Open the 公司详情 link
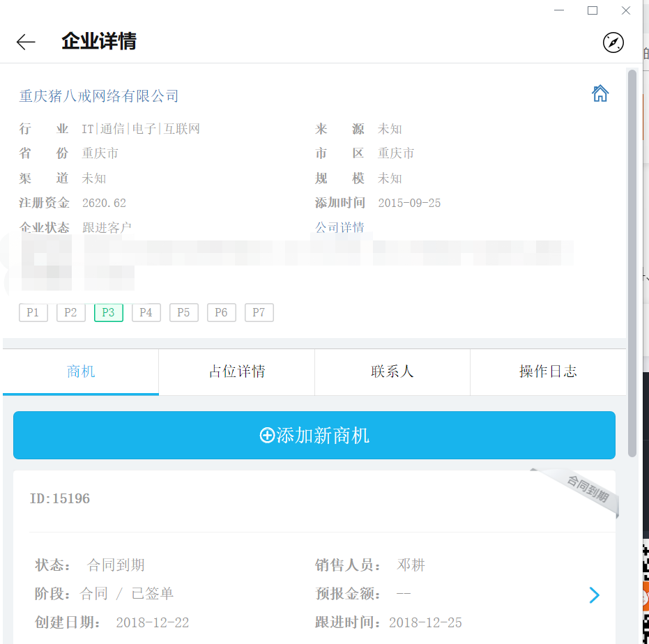Screen dimensions: 649x644 [339, 227]
